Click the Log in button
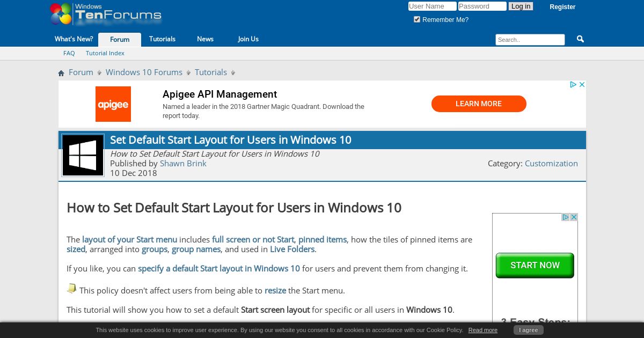 click(521, 6)
